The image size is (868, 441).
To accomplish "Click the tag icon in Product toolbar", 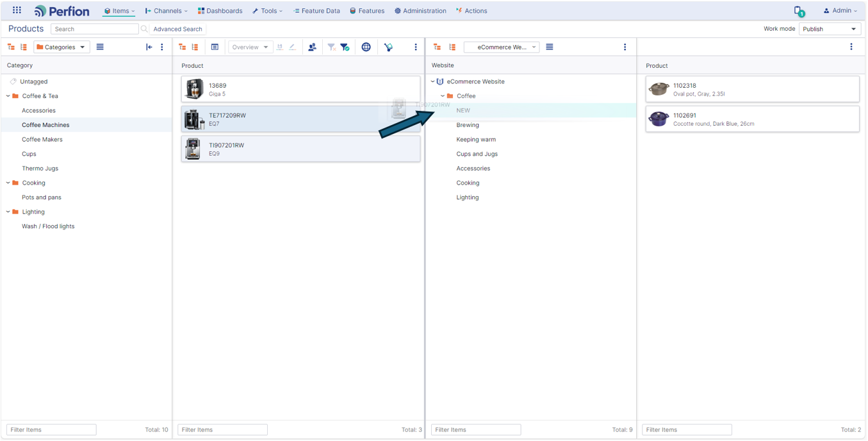I will point(388,47).
